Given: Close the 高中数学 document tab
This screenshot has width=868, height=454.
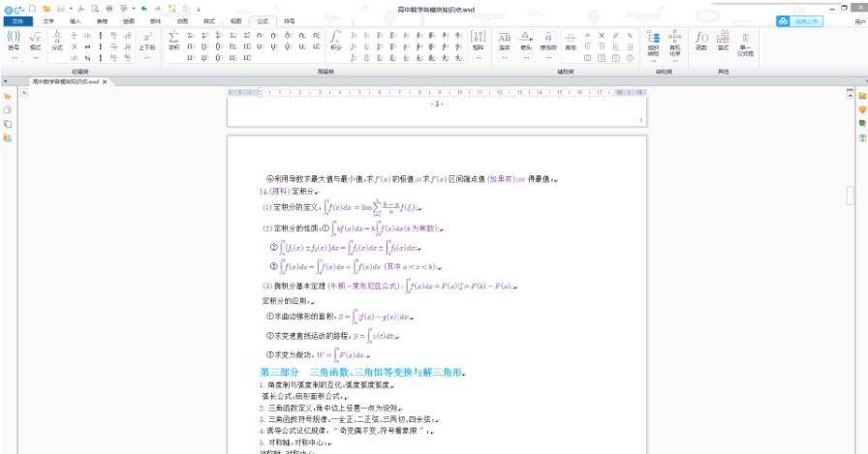Looking at the screenshot, I should pos(105,82).
